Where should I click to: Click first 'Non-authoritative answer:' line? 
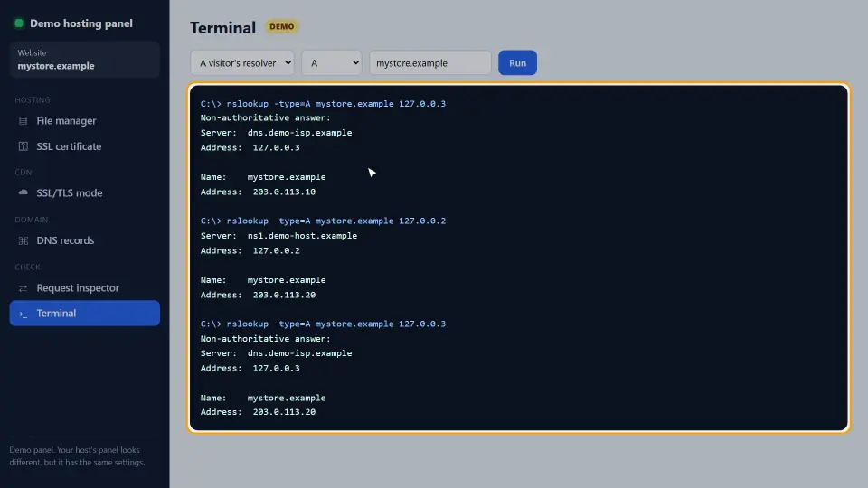click(265, 117)
